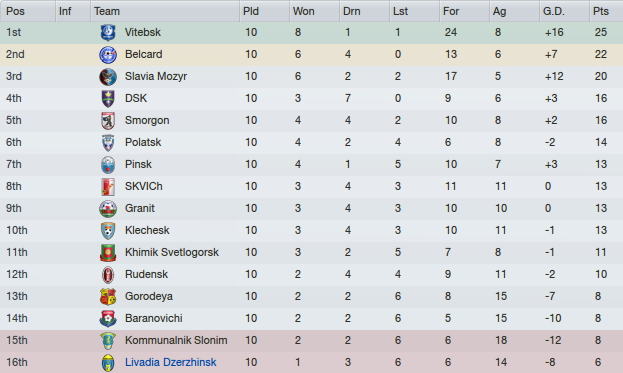The width and height of the screenshot is (623, 373).
Task: Select the Gorodeya club crest
Action: coord(108,296)
